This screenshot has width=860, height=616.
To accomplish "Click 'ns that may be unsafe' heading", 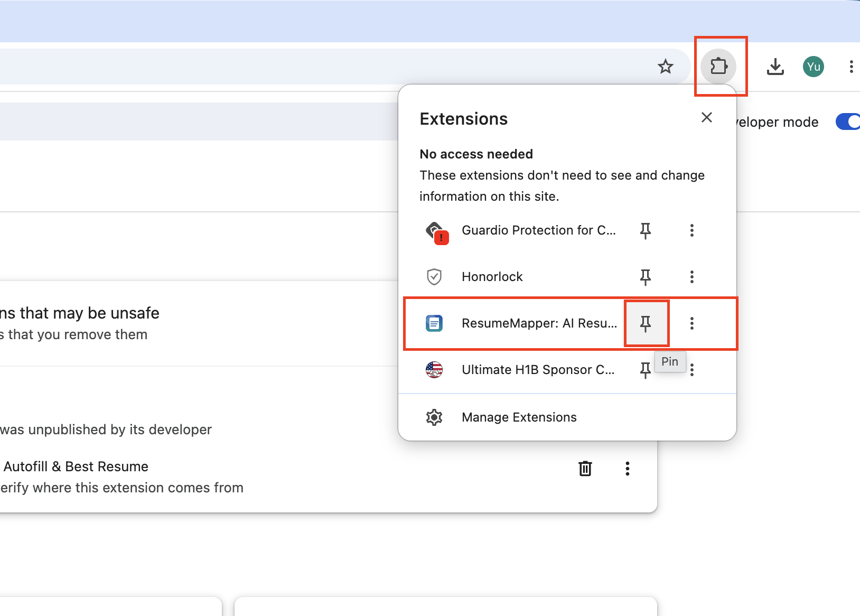I will 80,313.
